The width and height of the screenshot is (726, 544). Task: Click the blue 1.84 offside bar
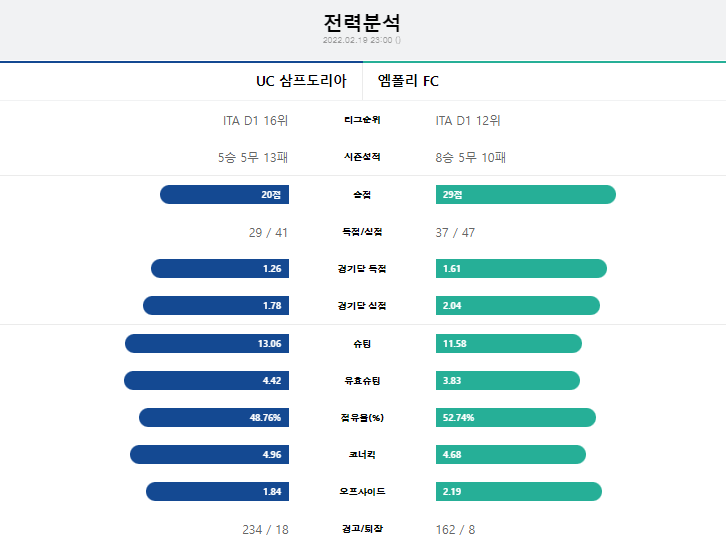(x=217, y=492)
